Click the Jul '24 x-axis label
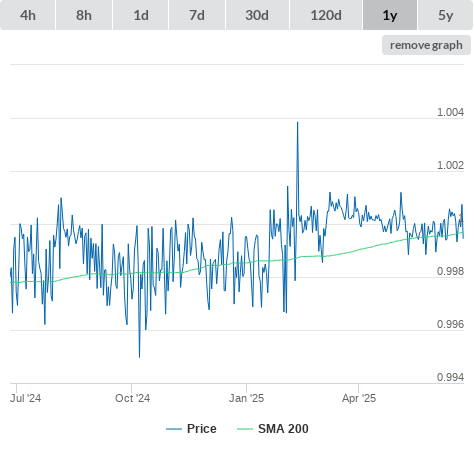Viewport: 474px width, 455px height. point(25,398)
